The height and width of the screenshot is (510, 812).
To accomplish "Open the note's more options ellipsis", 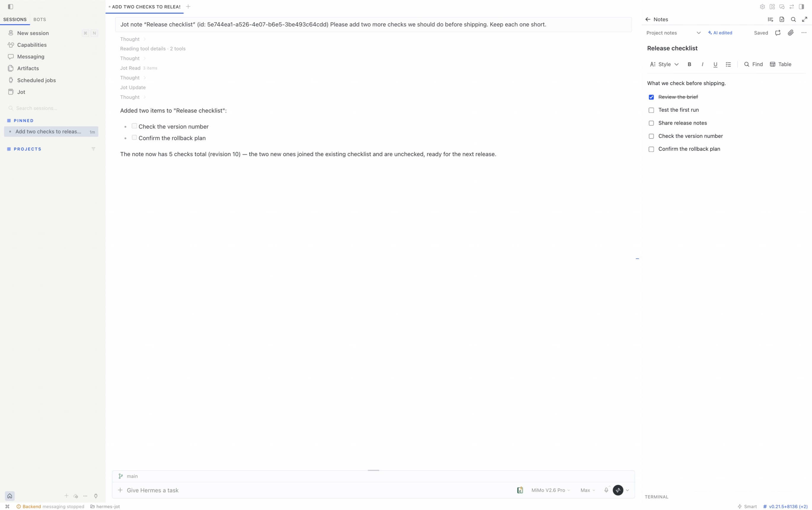I will (804, 33).
